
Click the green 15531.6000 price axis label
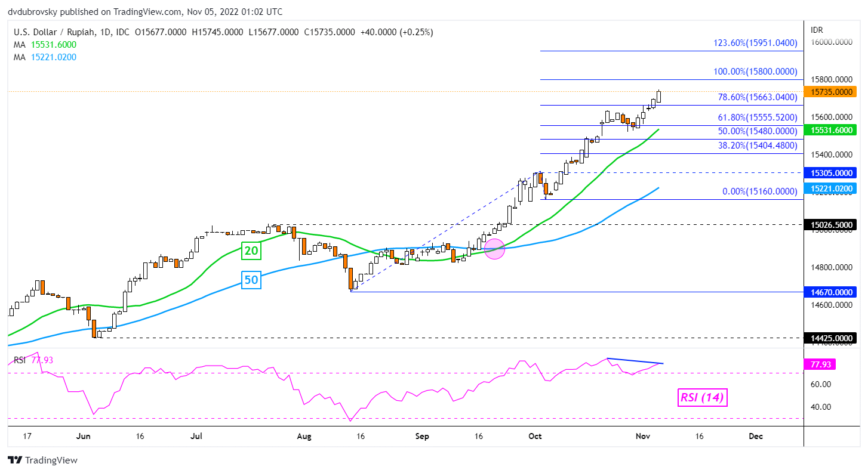point(830,129)
